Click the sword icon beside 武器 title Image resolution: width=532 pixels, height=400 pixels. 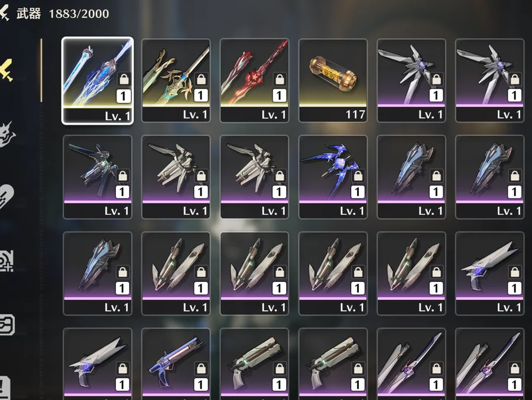pyautogui.click(x=5, y=13)
